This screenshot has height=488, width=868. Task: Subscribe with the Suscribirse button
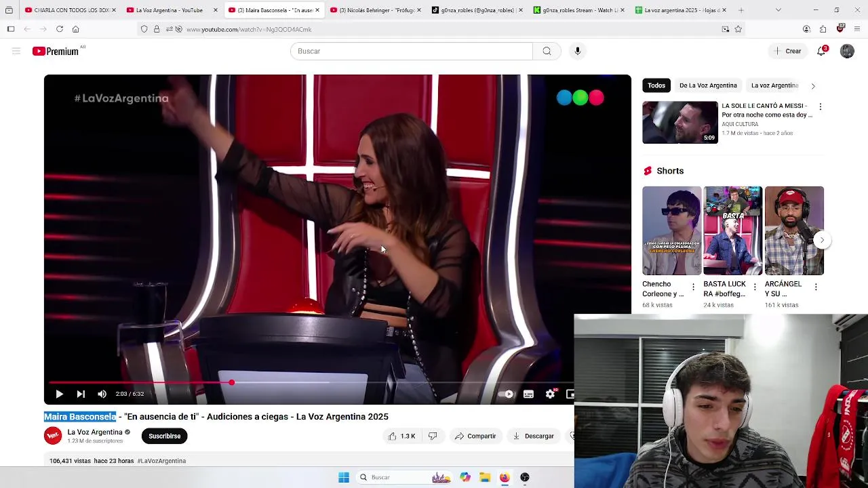click(164, 436)
